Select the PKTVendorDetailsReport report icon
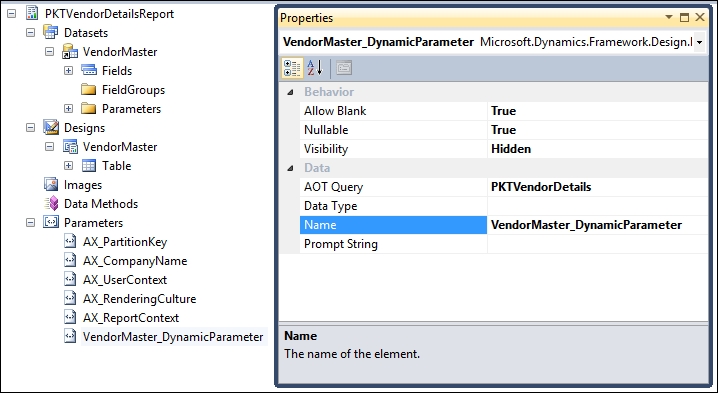Viewport: 718px width, 393px height. tap(32, 13)
